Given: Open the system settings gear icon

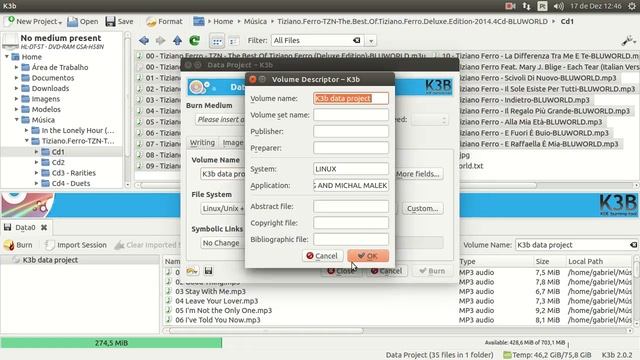Looking at the screenshot, I should pyautogui.click(x=632, y=6).
